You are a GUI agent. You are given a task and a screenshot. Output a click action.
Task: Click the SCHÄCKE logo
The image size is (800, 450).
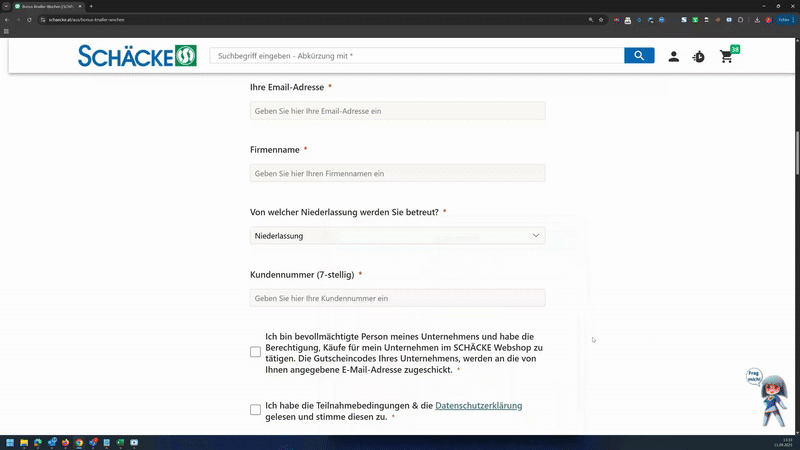tap(137, 56)
